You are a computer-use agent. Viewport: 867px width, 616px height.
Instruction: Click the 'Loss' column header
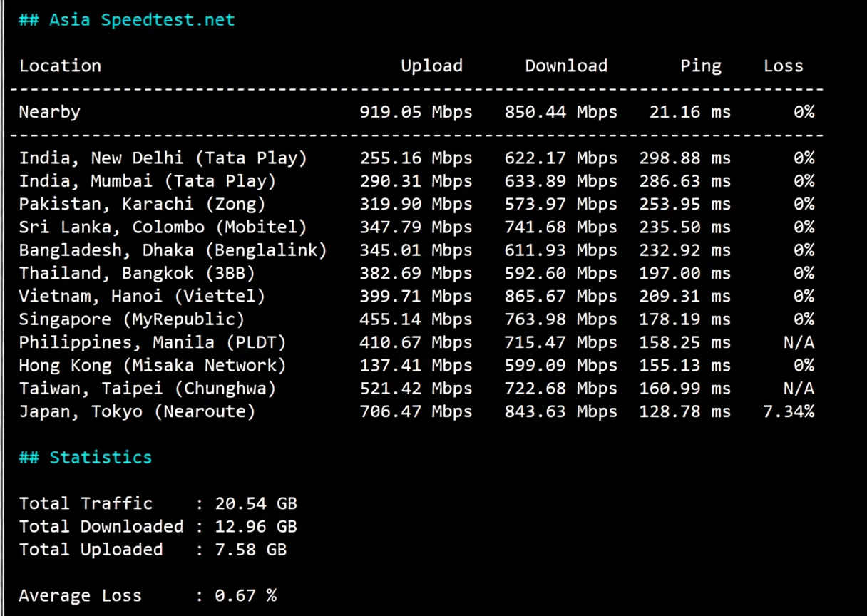tap(783, 66)
